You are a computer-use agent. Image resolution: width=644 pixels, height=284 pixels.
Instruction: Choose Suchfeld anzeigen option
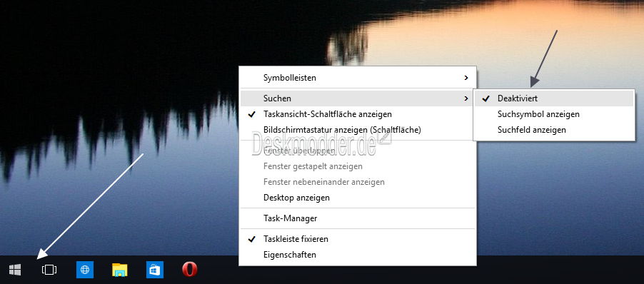coord(554,130)
